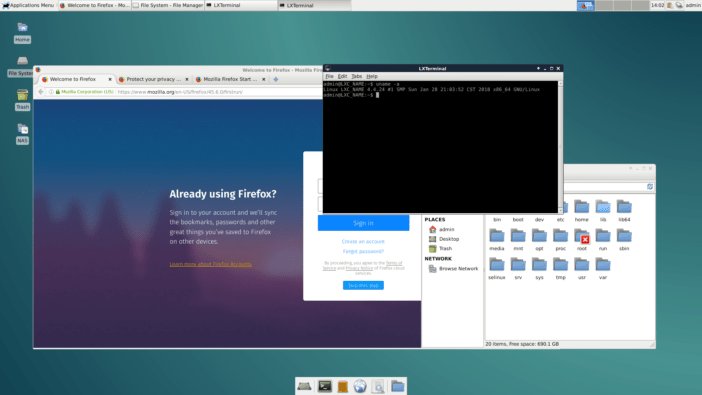
Task: Select the mnt folder
Action: click(518, 240)
